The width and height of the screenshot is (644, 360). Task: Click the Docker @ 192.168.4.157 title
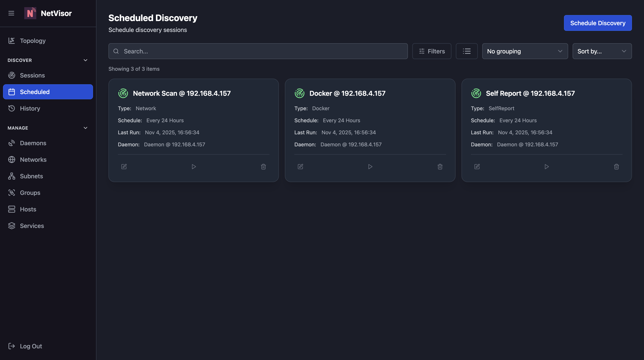[347, 93]
